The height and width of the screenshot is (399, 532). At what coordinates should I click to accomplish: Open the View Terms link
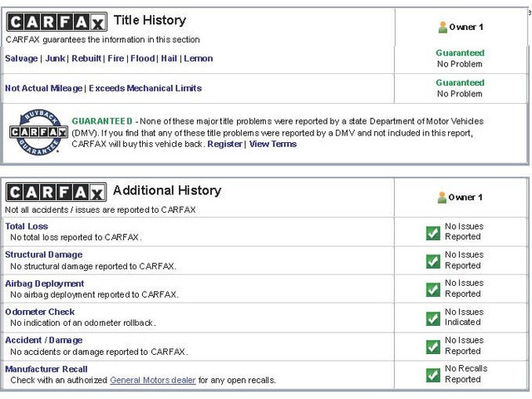pos(273,144)
